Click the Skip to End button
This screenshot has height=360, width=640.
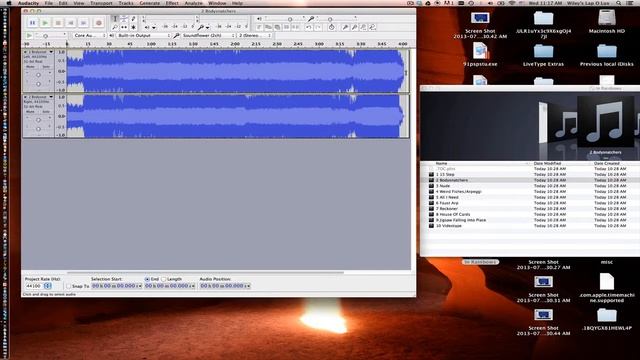83,23
